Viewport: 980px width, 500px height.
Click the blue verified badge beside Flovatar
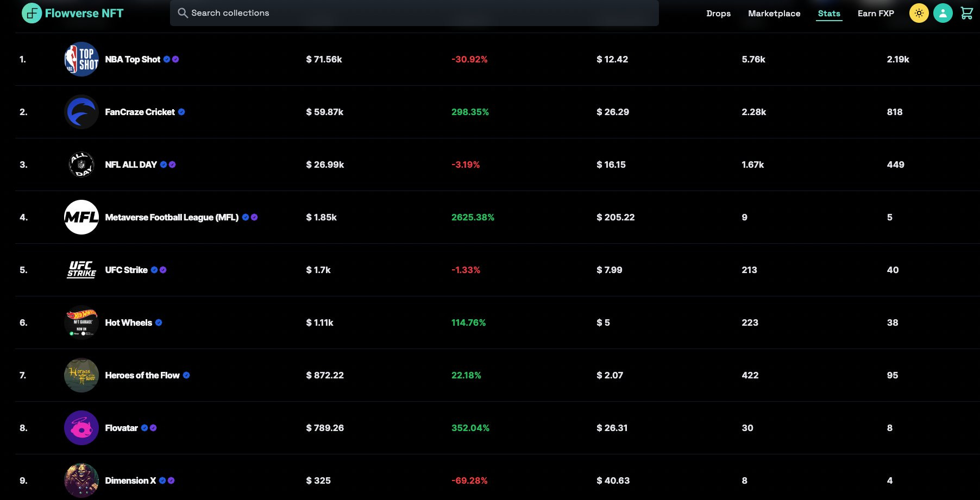point(145,428)
